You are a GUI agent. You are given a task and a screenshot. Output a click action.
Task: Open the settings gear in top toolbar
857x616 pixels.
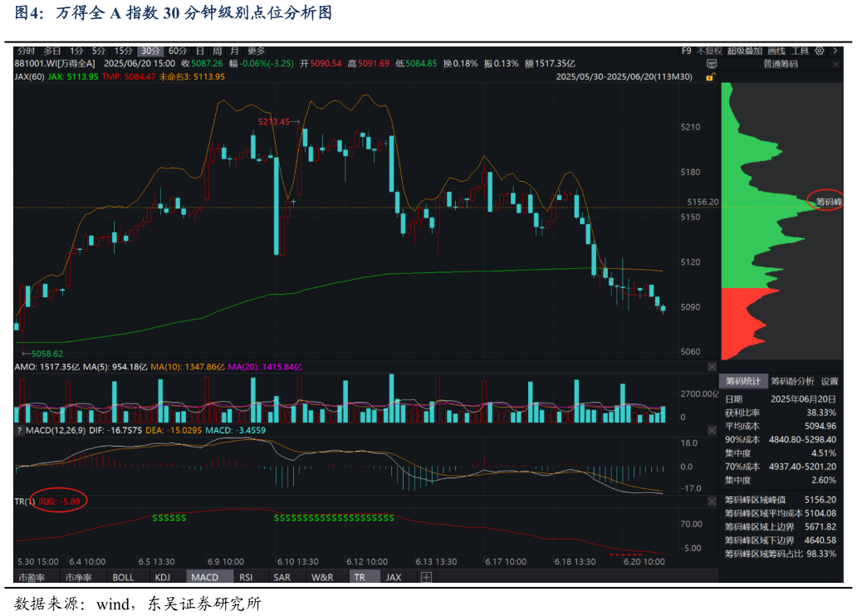pyautogui.click(x=820, y=51)
